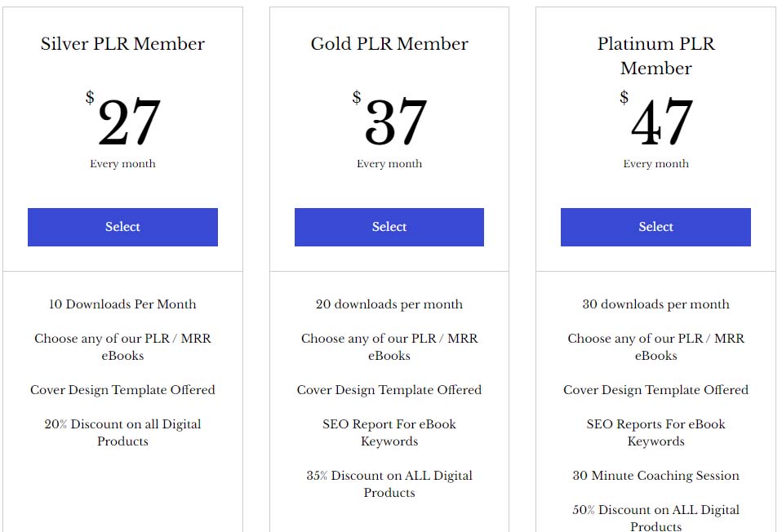Image resolution: width=782 pixels, height=532 pixels.
Task: Select the Platinum PLR Member plan
Action: pyautogui.click(x=655, y=227)
